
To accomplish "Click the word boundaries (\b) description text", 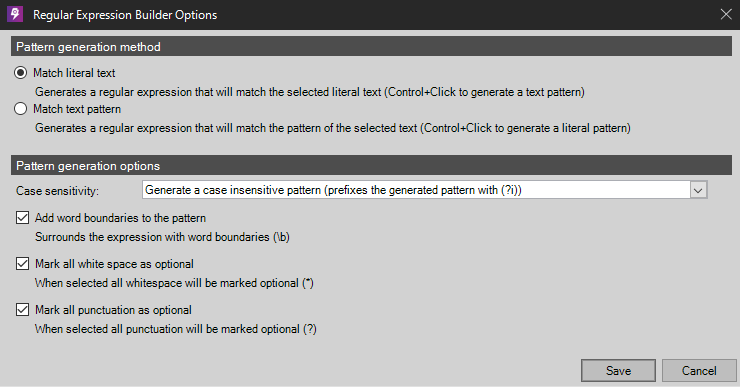I will coord(162,237).
